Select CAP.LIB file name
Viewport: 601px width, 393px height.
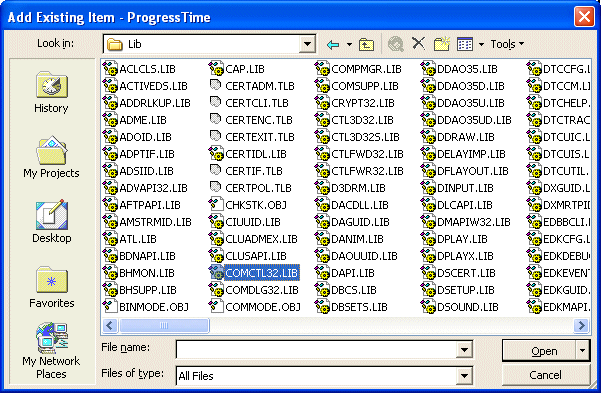pos(245,69)
